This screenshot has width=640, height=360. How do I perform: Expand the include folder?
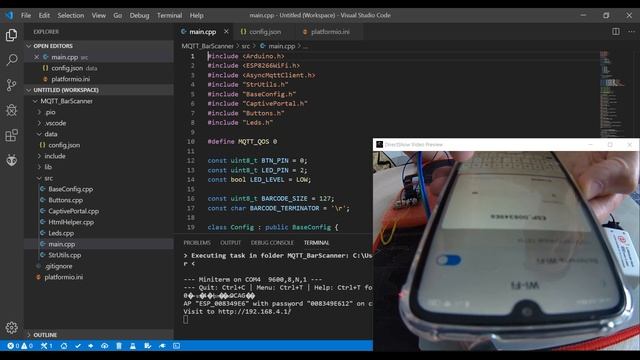pyautogui.click(x=55, y=156)
